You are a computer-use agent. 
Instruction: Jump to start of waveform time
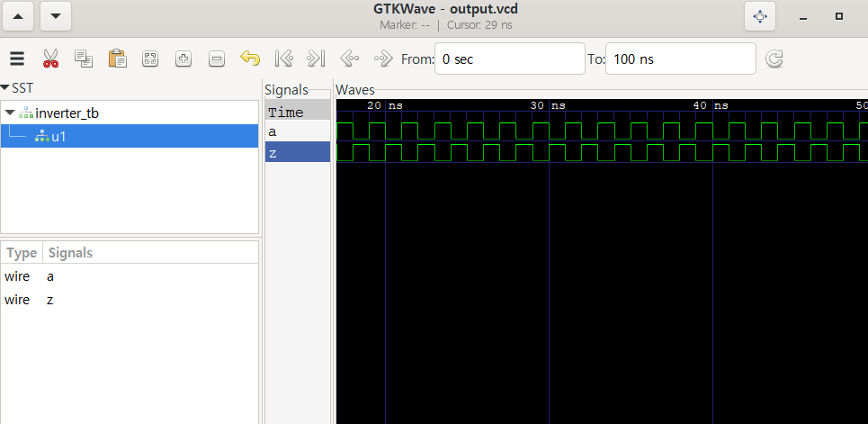click(x=283, y=59)
